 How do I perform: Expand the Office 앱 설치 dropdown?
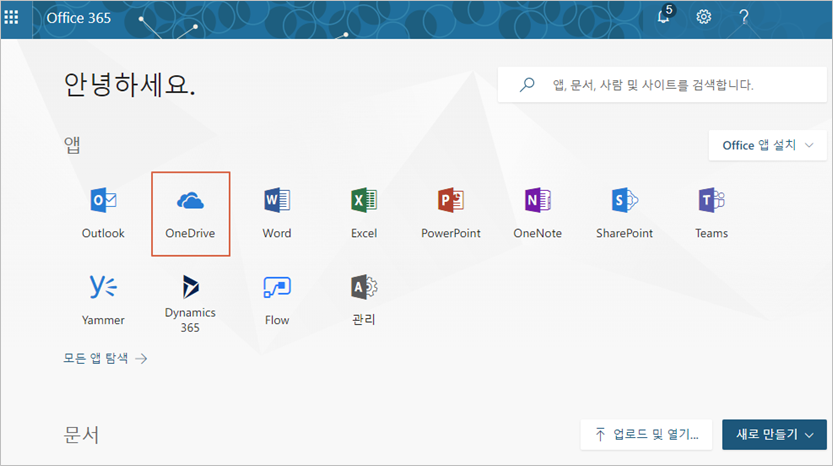point(768,145)
